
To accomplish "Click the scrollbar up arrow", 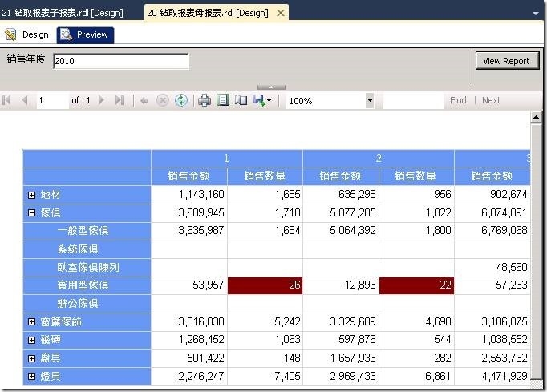I will pos(537,118).
